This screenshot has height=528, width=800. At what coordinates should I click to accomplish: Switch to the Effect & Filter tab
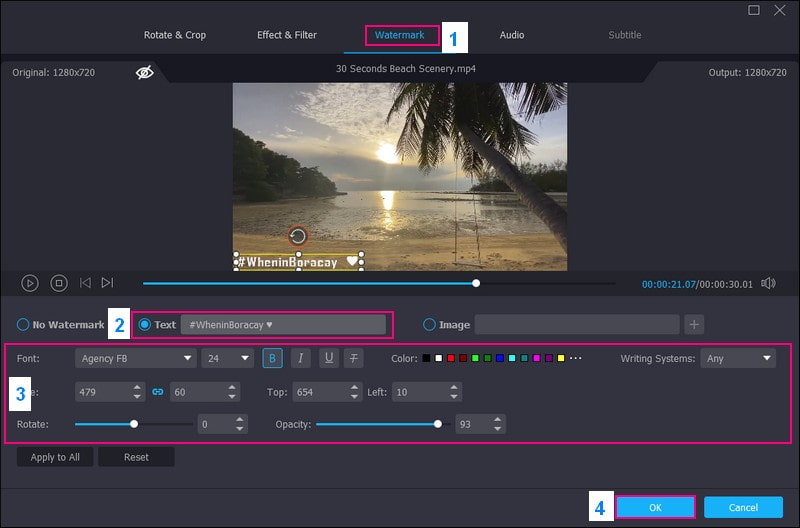(287, 35)
